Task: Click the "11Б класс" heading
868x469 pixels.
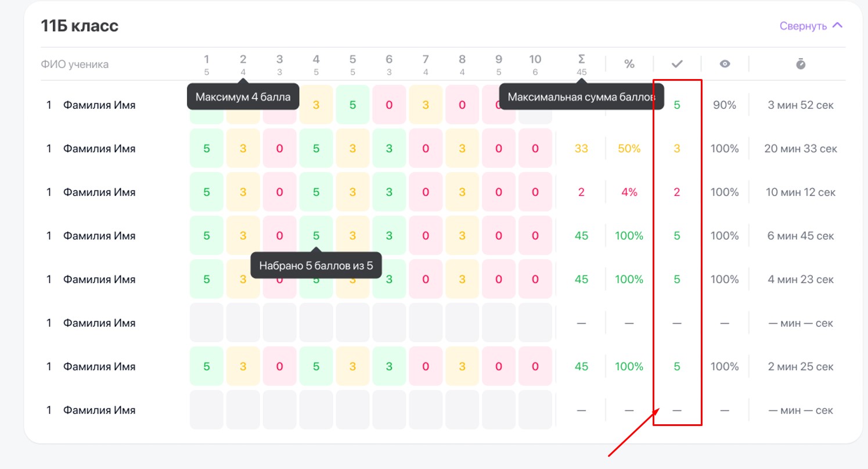Action: (x=80, y=26)
